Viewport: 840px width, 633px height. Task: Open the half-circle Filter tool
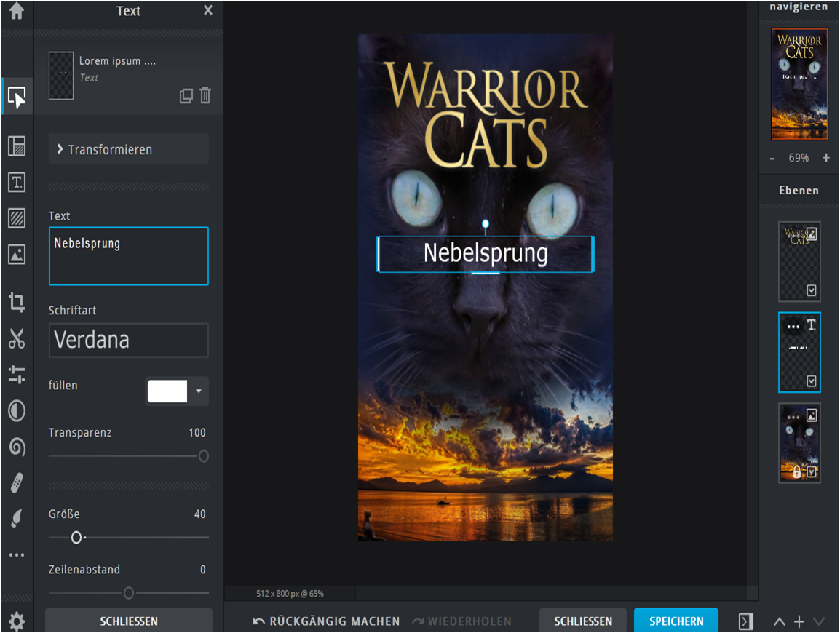(17, 411)
